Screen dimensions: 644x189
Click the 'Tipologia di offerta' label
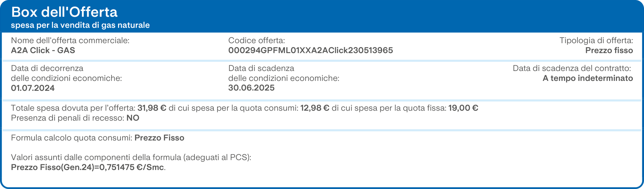(x=596, y=41)
